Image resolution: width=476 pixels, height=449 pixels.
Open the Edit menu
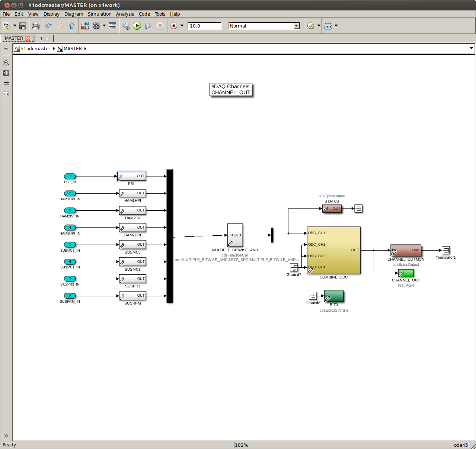(x=19, y=14)
